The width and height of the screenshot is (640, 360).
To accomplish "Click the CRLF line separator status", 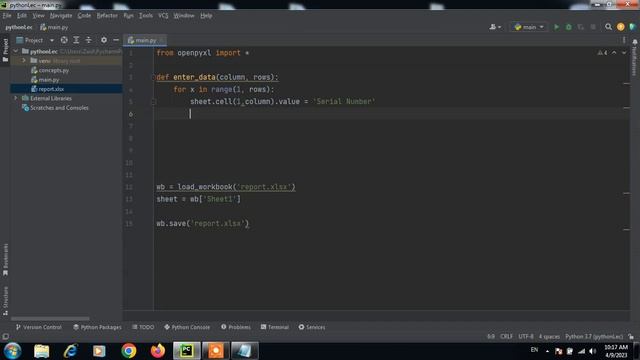I will (506, 337).
